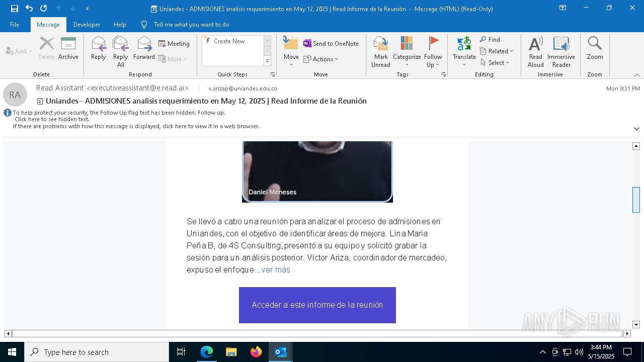
Task: Click the horizontal scroll right arrow
Action: click(x=627, y=333)
